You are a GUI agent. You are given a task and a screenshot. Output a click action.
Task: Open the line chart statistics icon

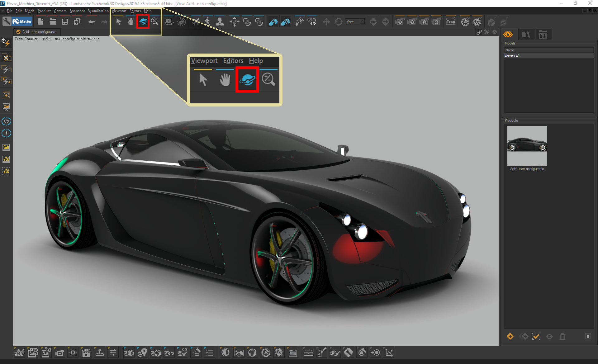click(388, 352)
